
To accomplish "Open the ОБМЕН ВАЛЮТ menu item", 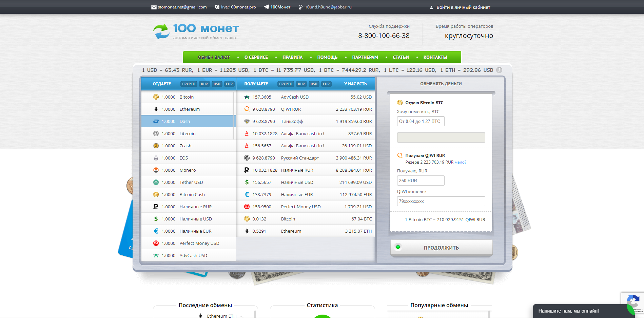I will coord(214,57).
